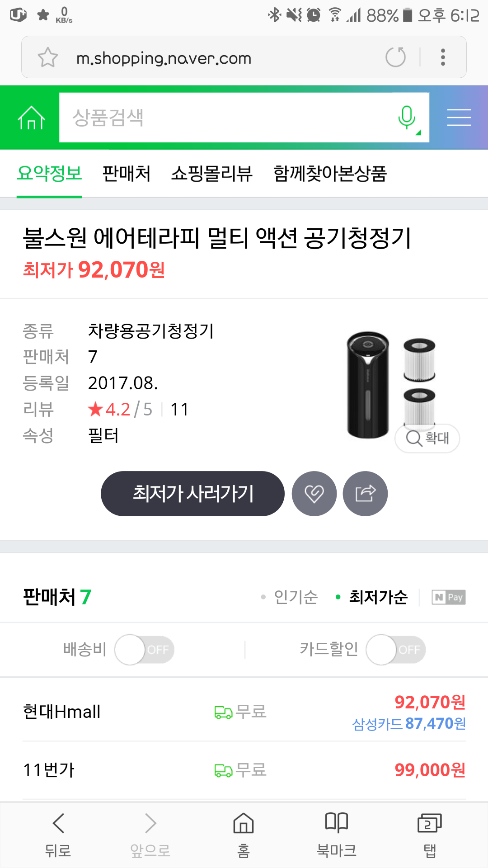
Task: Open the hamburger menu icon
Action: [x=459, y=118]
